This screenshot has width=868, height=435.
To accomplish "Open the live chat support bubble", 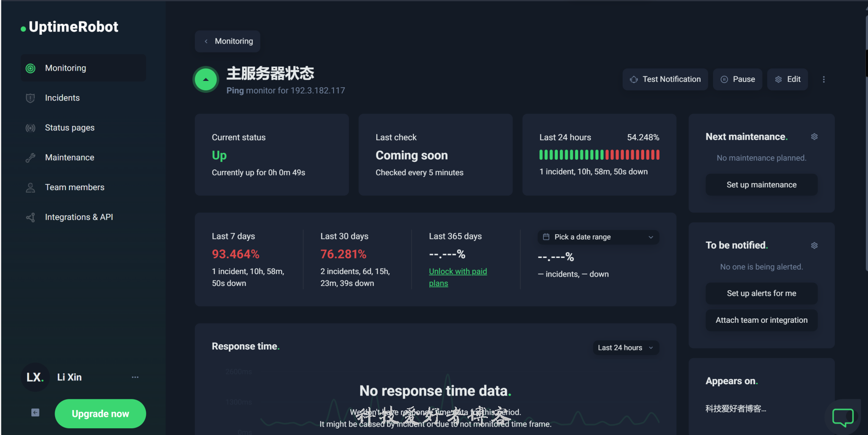I will [x=843, y=417].
